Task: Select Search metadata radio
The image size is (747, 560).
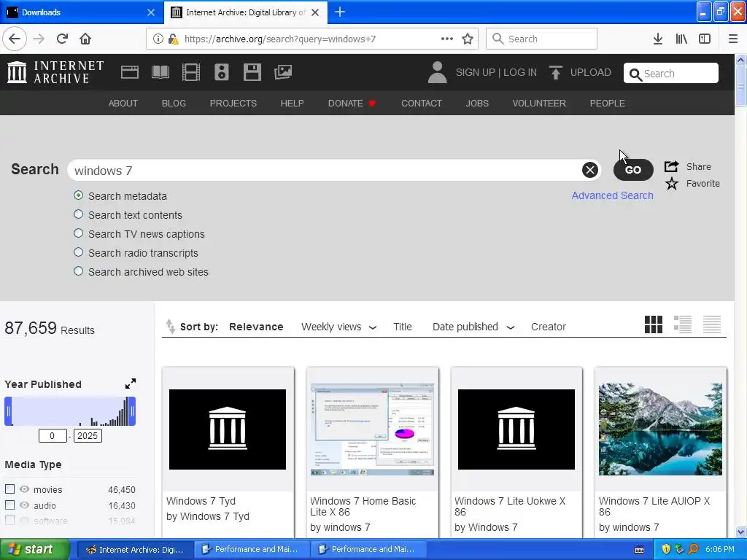Action: [79, 195]
